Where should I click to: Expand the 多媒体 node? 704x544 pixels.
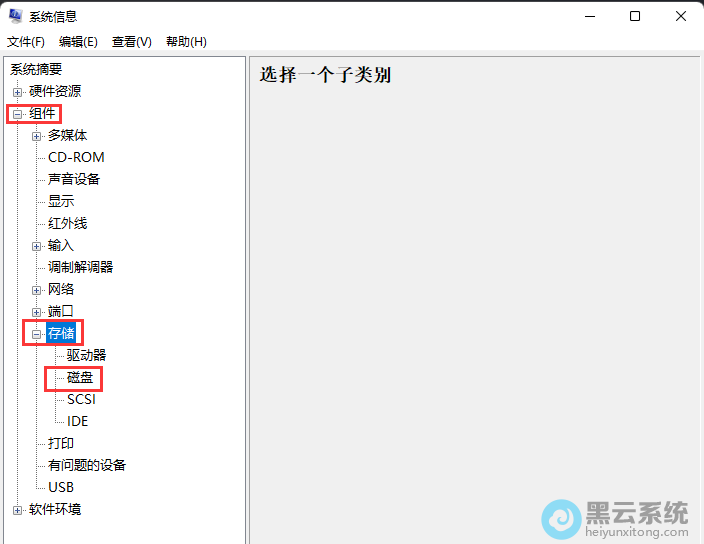37,136
